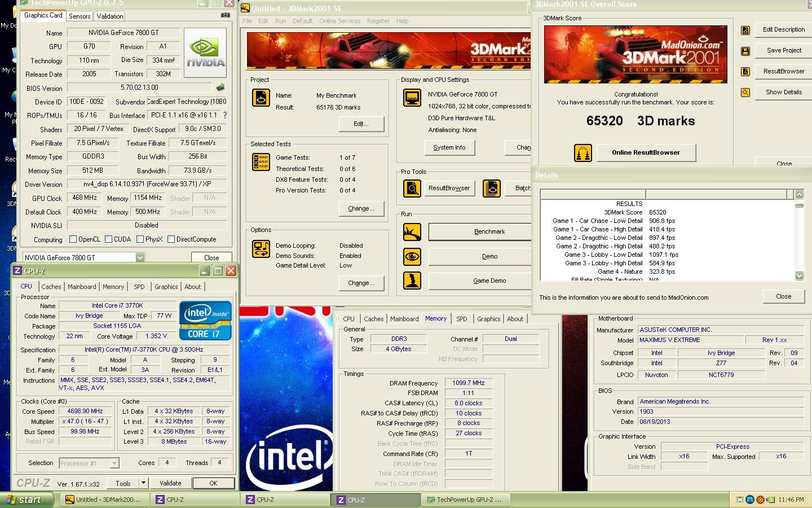Screen dimensions: 812x508
Task: Switch to the Validation tab in GPU-Z
Action: [x=109, y=16]
